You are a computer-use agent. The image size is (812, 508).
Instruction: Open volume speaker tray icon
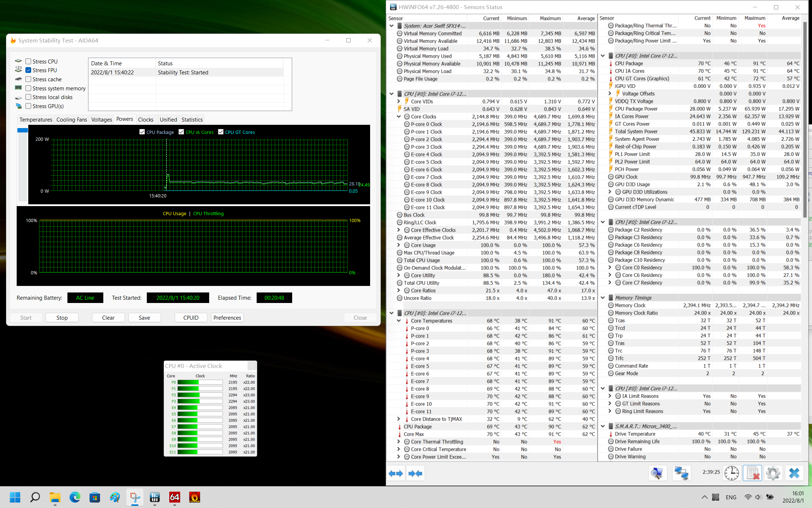758,497
